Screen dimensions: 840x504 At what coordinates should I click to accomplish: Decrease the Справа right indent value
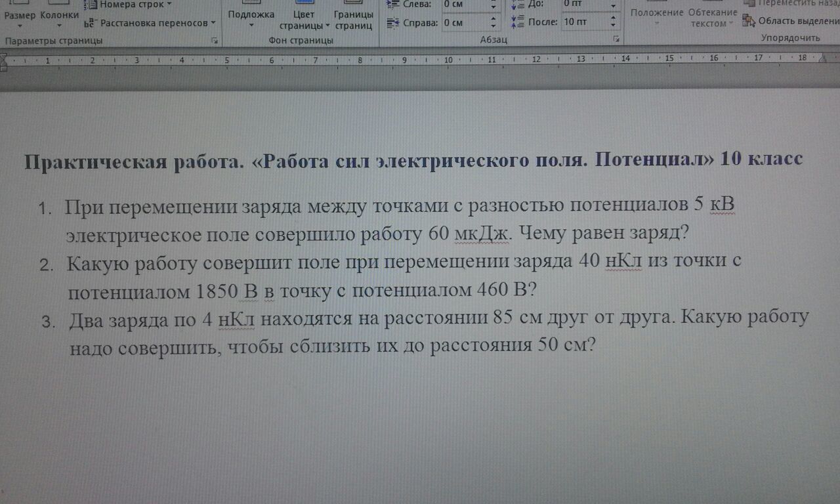tap(492, 26)
